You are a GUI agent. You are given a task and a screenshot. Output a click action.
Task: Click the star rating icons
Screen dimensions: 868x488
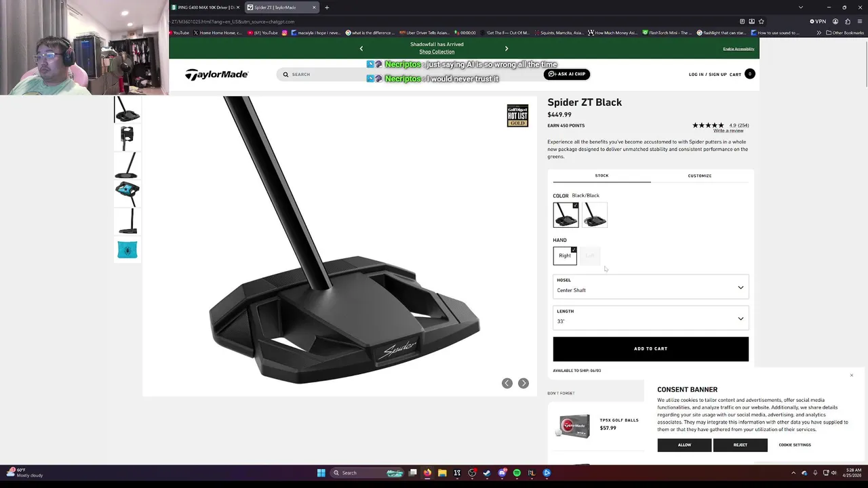tap(708, 125)
